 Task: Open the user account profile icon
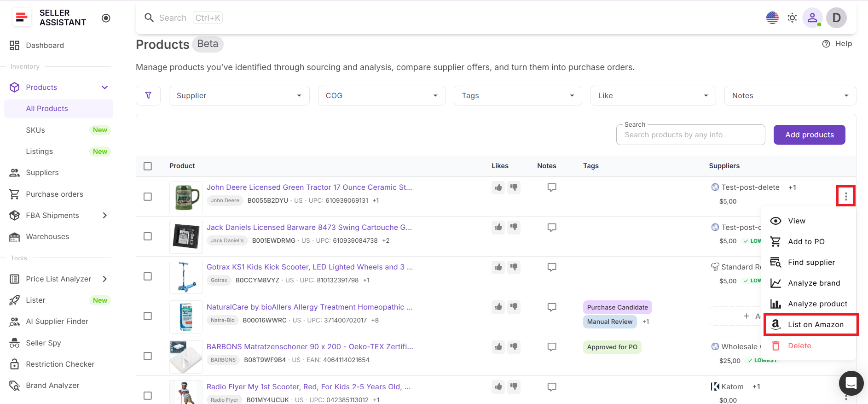tap(812, 18)
